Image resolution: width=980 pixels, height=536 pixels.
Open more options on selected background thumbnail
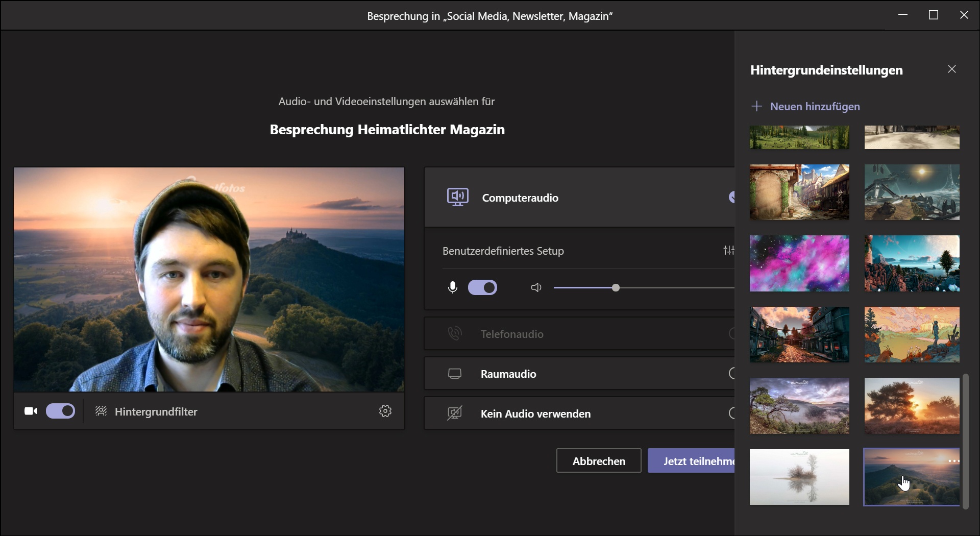click(953, 461)
